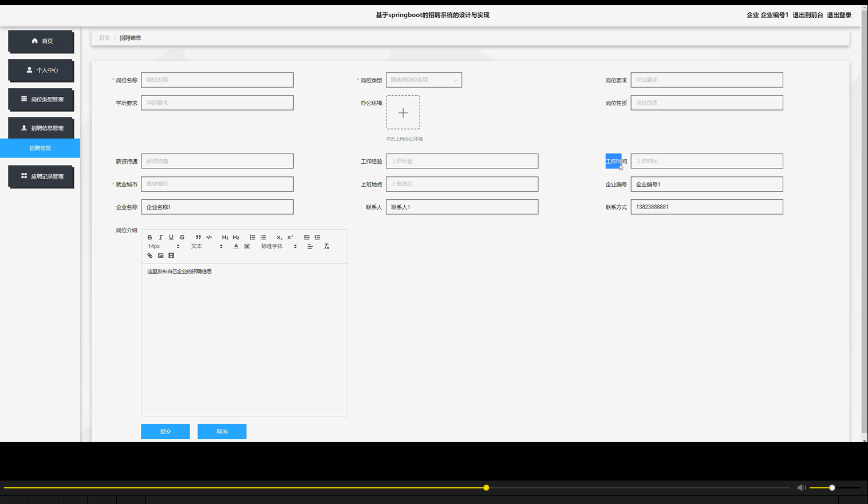Select the 招聘信息 submenu item
868x504 pixels.
tap(40, 148)
